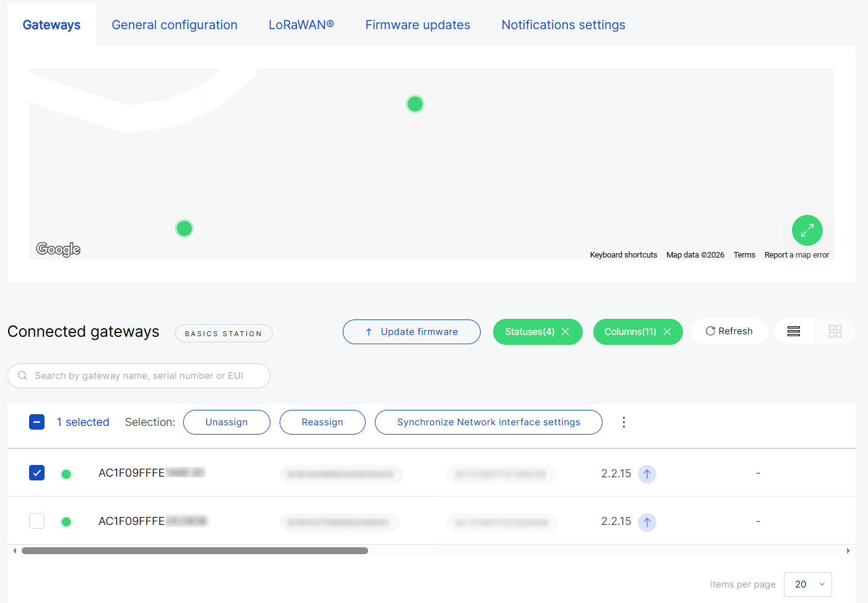868x603 pixels.
Task: Open the items per page dropdown
Action: (807, 584)
